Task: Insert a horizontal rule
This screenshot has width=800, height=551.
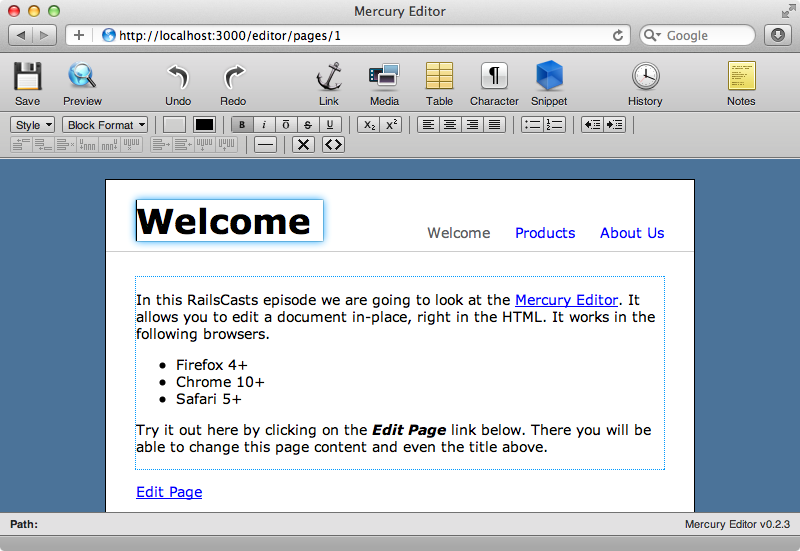Action: (265, 145)
